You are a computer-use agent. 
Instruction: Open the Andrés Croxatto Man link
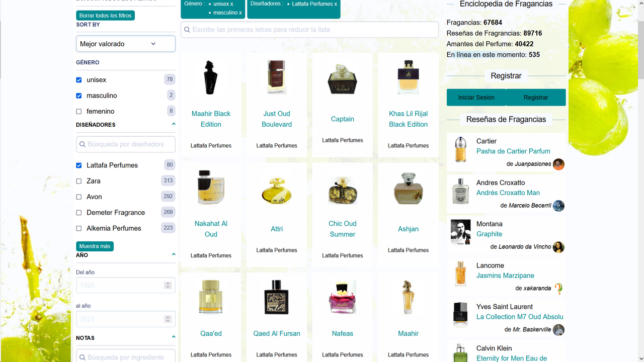click(508, 193)
